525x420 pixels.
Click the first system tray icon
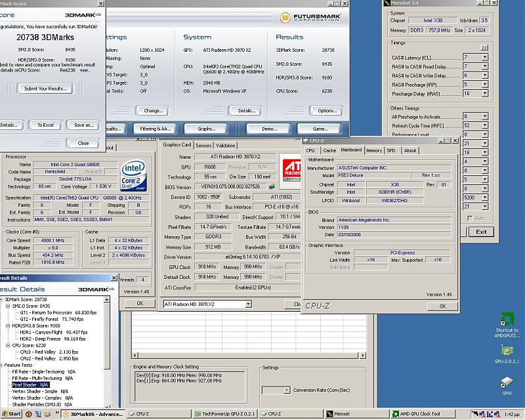coord(474,414)
